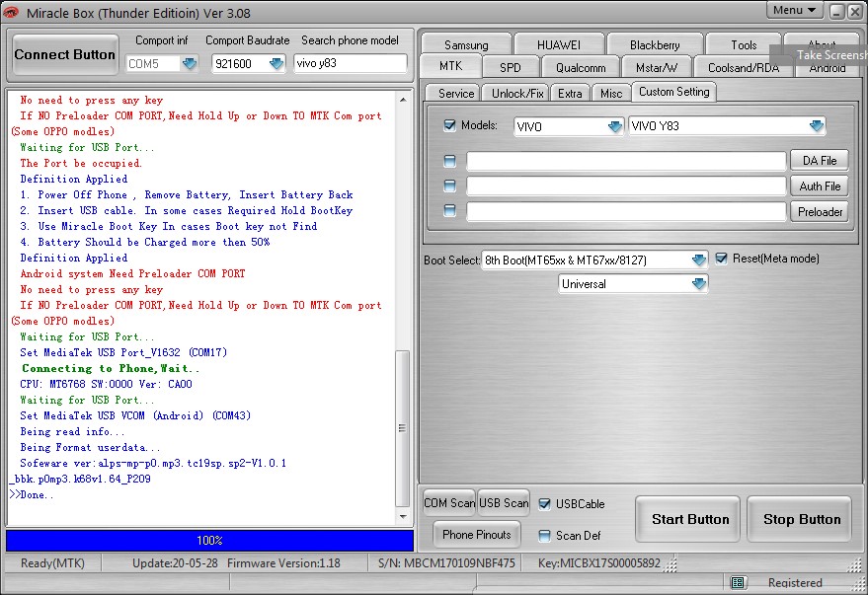Click the 'Ready(MTK)' status bar entry

tap(52, 563)
